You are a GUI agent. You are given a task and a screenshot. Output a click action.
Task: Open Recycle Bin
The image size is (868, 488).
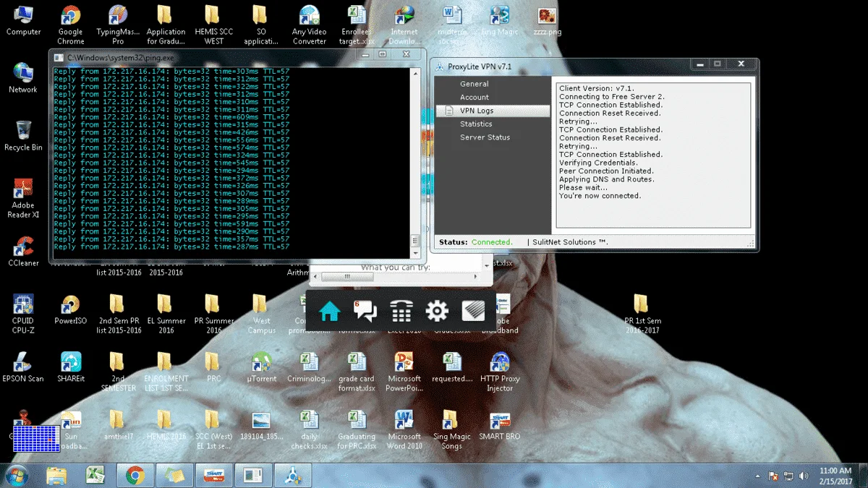23,136
